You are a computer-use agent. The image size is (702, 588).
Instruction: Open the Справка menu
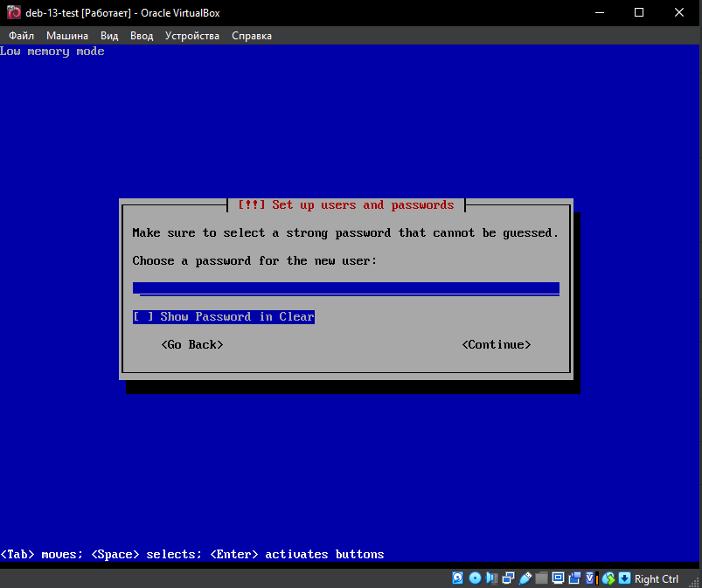(252, 36)
